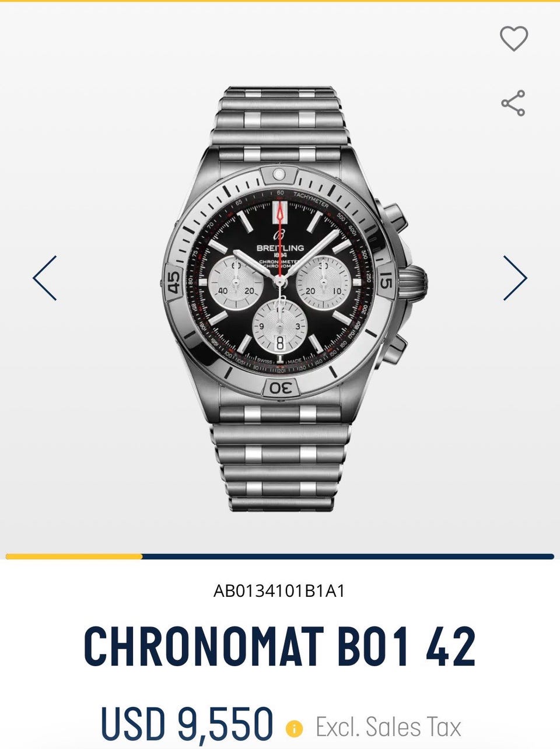Screen dimensions: 560x749
Task: Show previous image with the left arrow
Action: 45,278
